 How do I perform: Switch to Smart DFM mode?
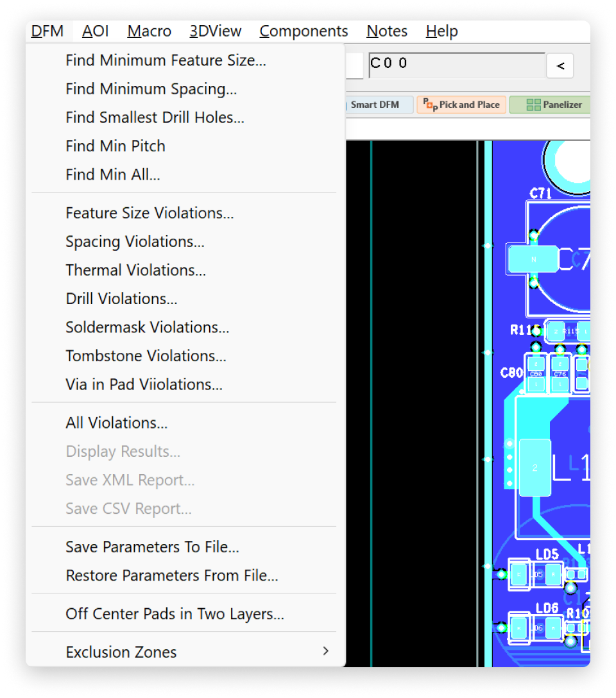pos(379,104)
